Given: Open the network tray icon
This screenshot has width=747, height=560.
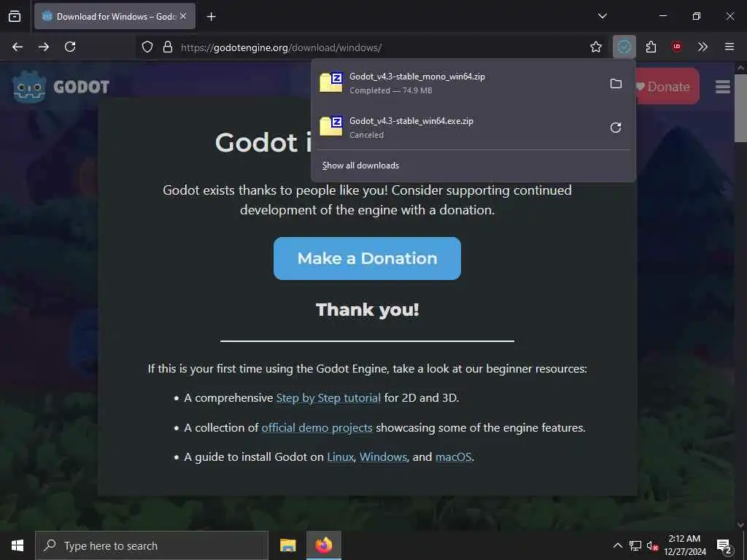Looking at the screenshot, I should [x=635, y=545].
